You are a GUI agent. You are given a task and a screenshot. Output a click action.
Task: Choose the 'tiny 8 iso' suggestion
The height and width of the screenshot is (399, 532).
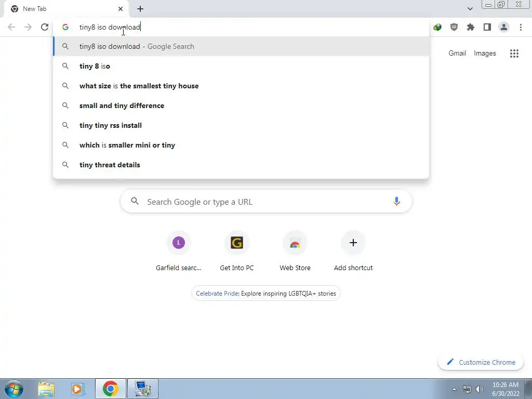[241, 66]
